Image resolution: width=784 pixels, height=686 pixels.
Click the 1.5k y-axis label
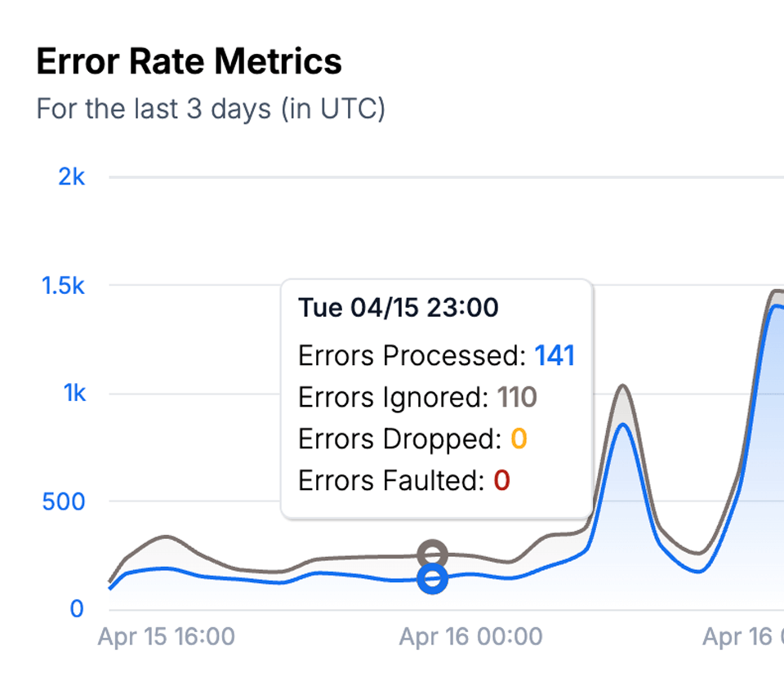[63, 286]
